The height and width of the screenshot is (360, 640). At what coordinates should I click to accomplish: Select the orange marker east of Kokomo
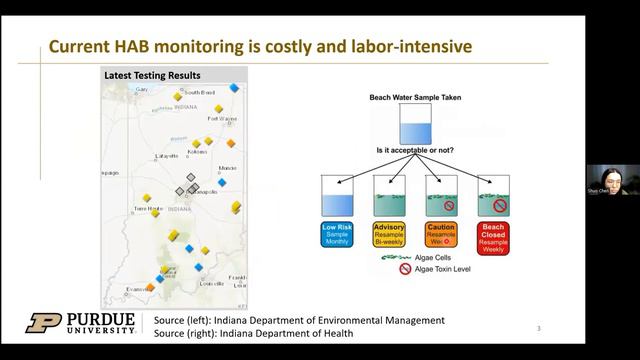[x=231, y=143]
